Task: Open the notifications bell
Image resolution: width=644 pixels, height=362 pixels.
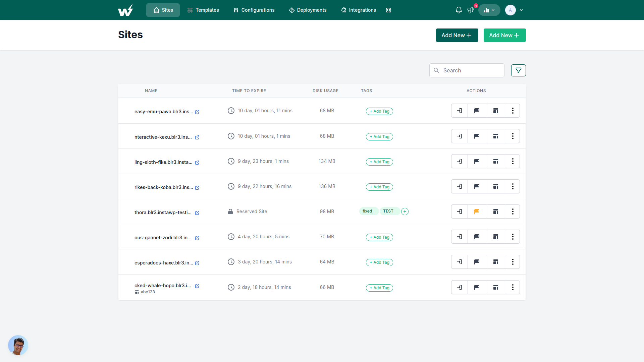Action: pyautogui.click(x=459, y=10)
